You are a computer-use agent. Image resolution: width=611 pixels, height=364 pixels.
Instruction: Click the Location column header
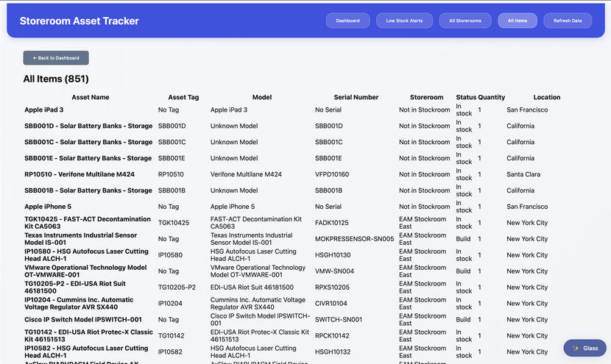(x=546, y=97)
